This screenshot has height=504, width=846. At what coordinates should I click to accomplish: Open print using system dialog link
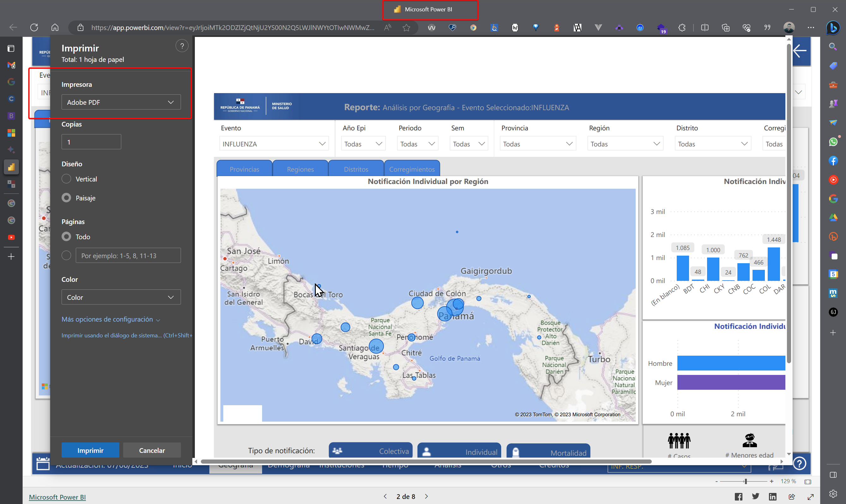click(127, 335)
